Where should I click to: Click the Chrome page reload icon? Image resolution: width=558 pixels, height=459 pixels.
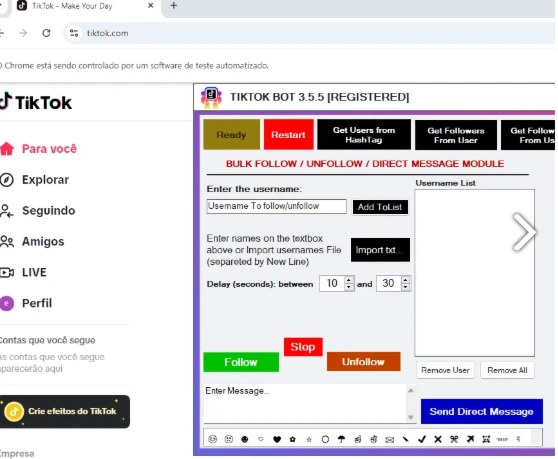click(x=46, y=33)
